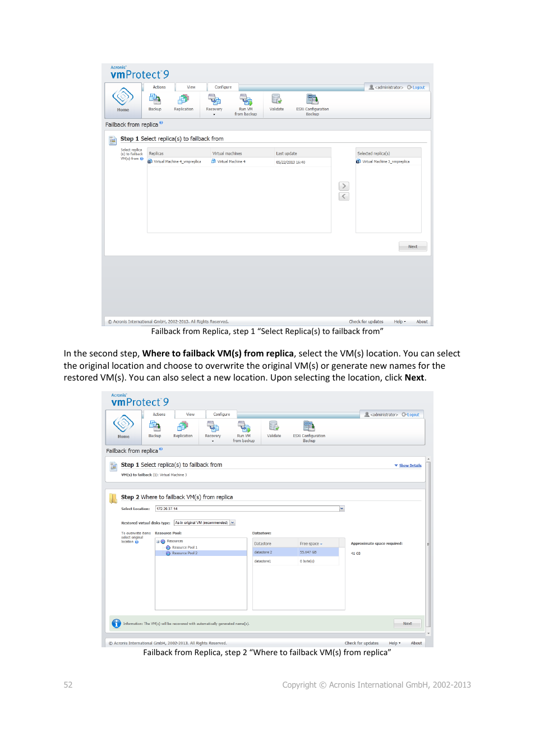Select View tab in bottom screenshot
The width and height of the screenshot is (535, 756).
point(191,414)
